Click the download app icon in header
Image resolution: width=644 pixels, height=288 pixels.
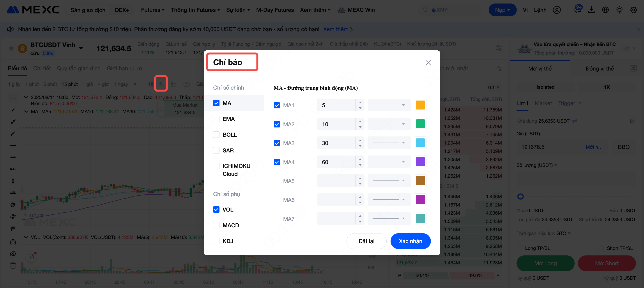(591, 10)
